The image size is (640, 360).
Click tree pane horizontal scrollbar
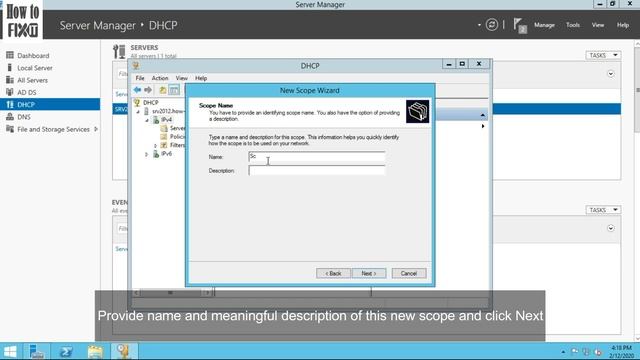[x=171, y=293]
